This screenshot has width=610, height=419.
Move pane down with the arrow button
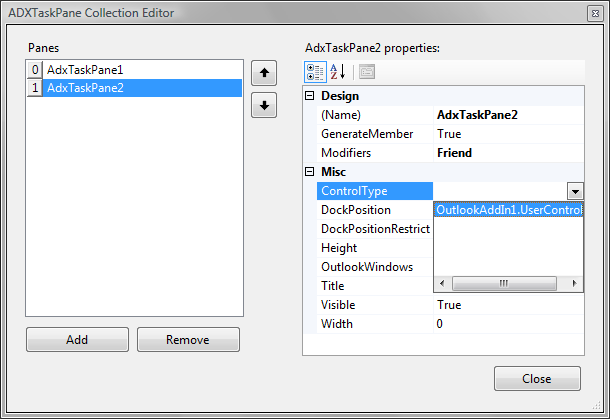pyautogui.click(x=264, y=105)
